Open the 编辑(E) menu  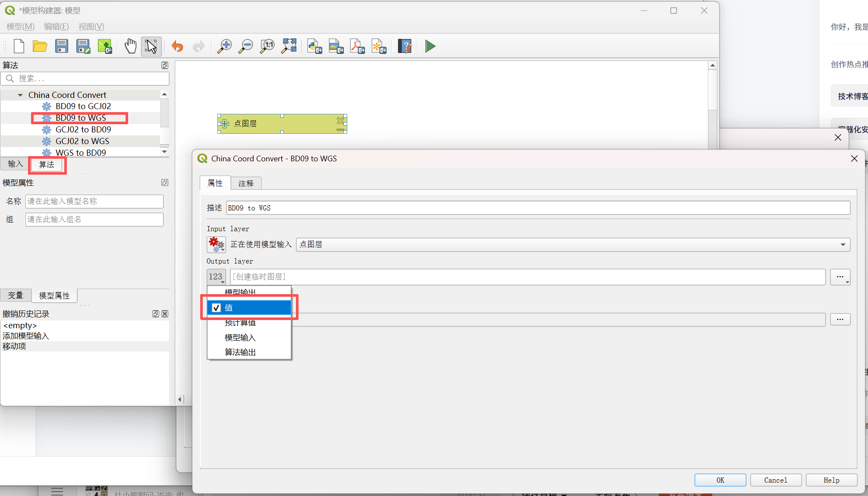[x=56, y=26]
